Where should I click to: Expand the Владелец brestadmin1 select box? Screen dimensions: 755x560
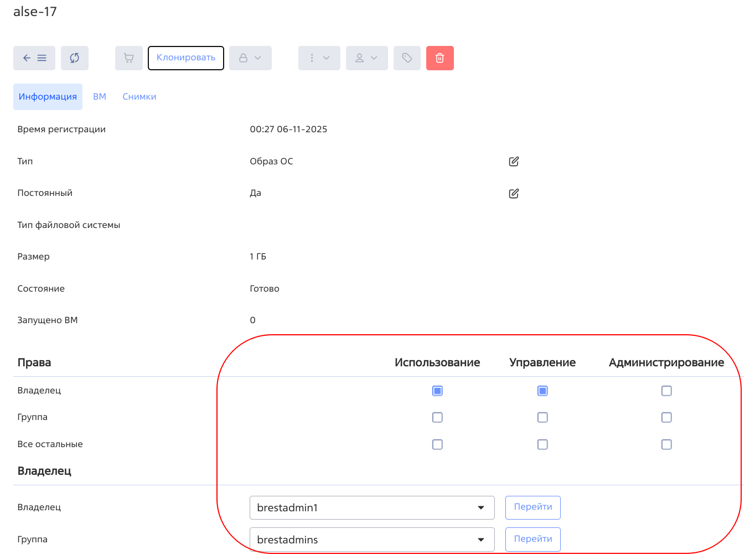[x=371, y=508]
